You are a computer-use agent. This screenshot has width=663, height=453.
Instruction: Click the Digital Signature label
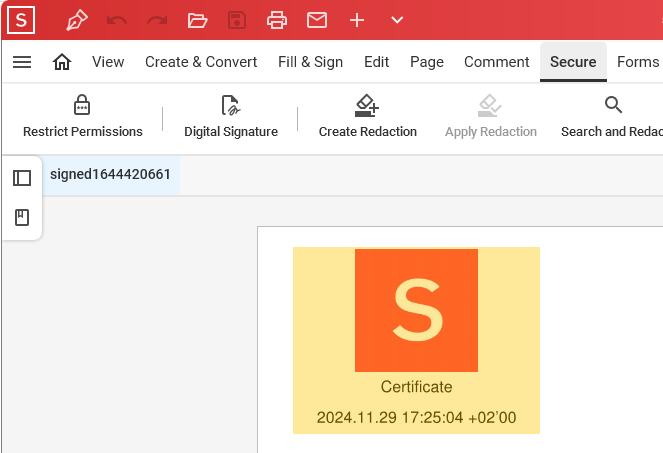tap(231, 132)
